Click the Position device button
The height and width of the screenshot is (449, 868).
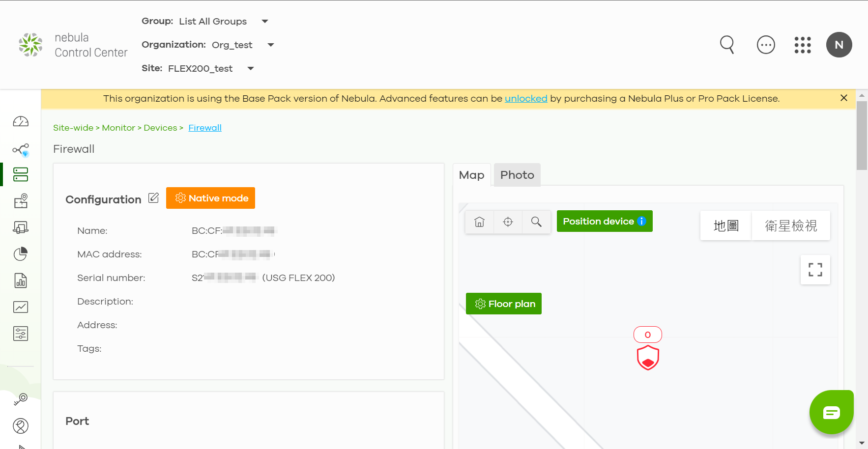click(605, 221)
